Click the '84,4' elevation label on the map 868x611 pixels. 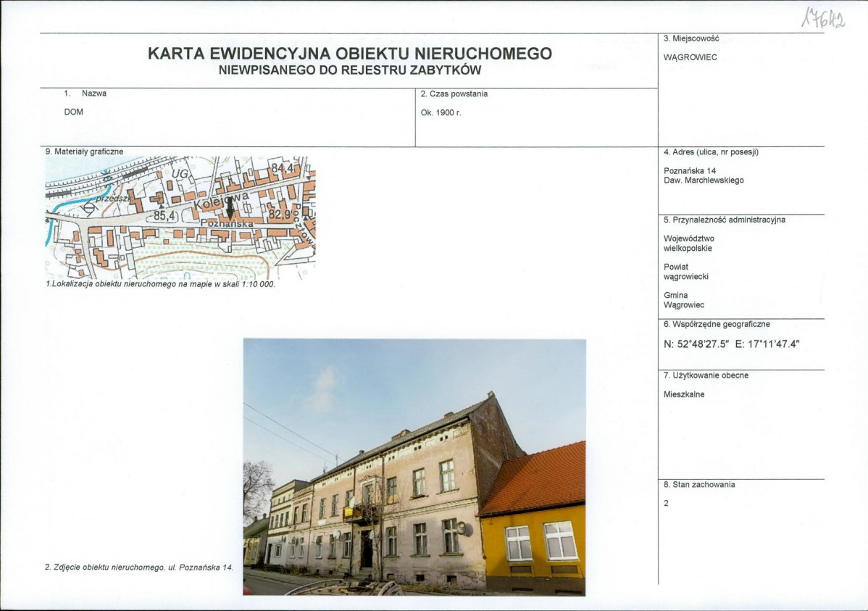point(282,168)
